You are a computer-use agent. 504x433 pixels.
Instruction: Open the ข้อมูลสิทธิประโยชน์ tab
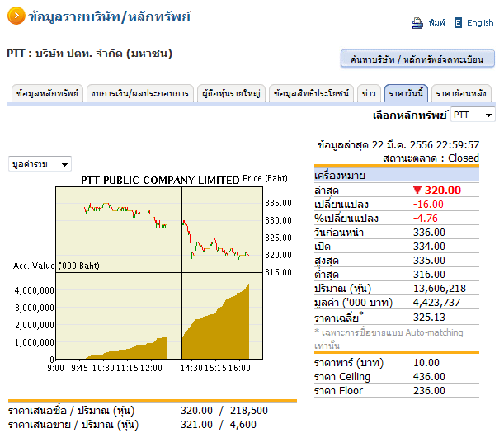311,93
